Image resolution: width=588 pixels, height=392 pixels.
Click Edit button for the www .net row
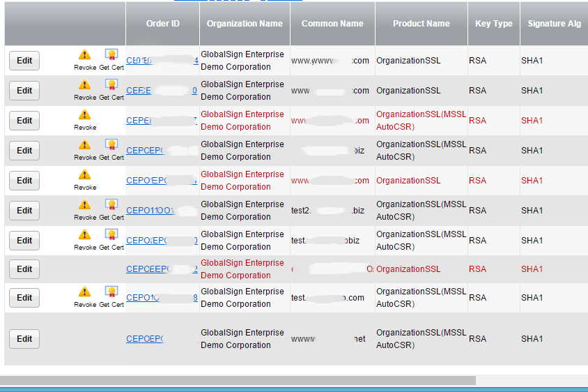point(24,339)
